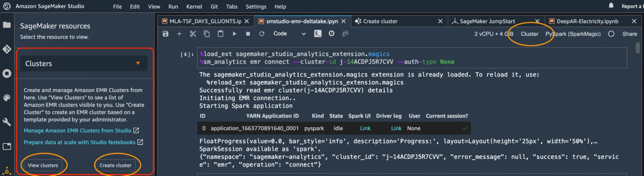Open the file browser folder icon
The height and width of the screenshot is (176, 644).
(x=7, y=25)
